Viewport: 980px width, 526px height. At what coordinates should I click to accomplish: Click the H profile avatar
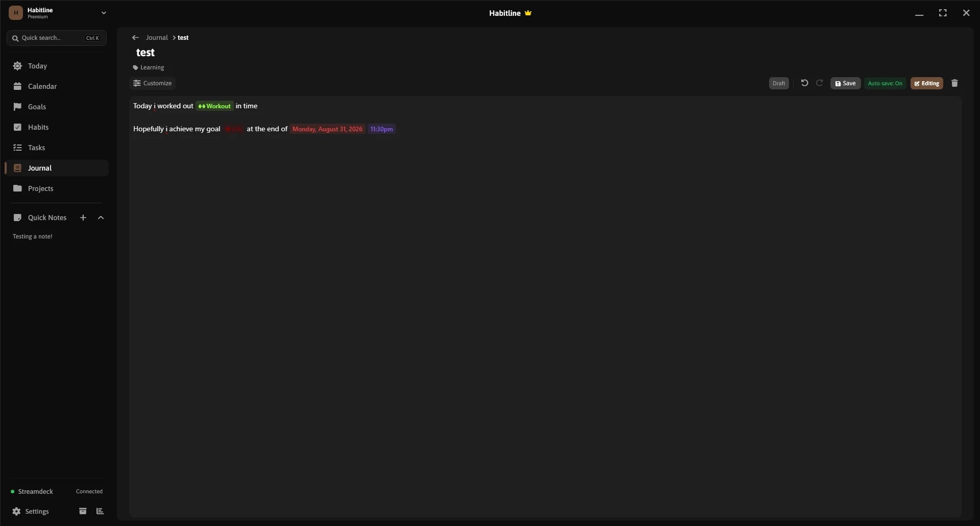tap(16, 13)
